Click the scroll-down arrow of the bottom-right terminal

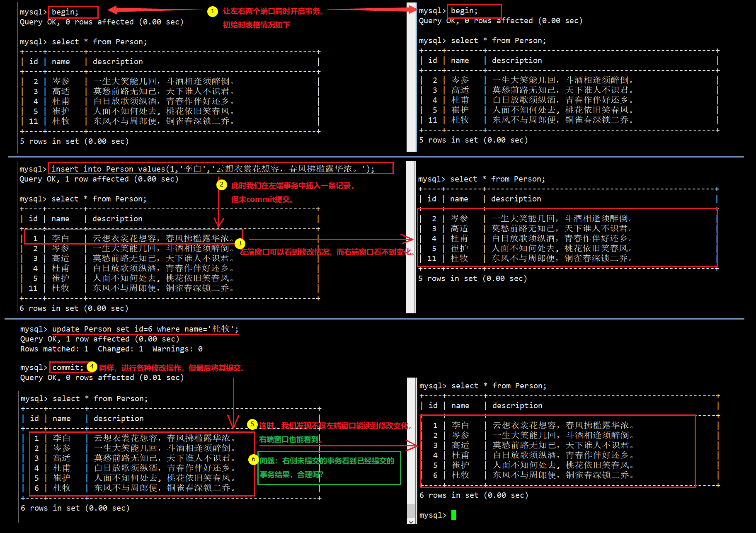(411, 522)
